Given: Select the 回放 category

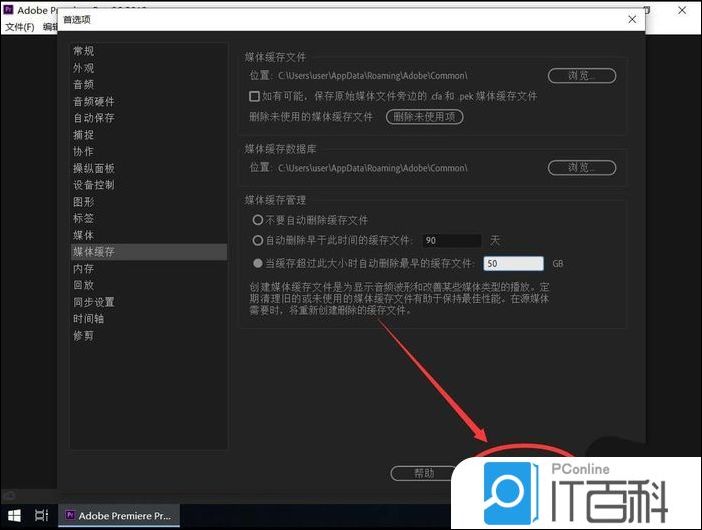Looking at the screenshot, I should 84,285.
